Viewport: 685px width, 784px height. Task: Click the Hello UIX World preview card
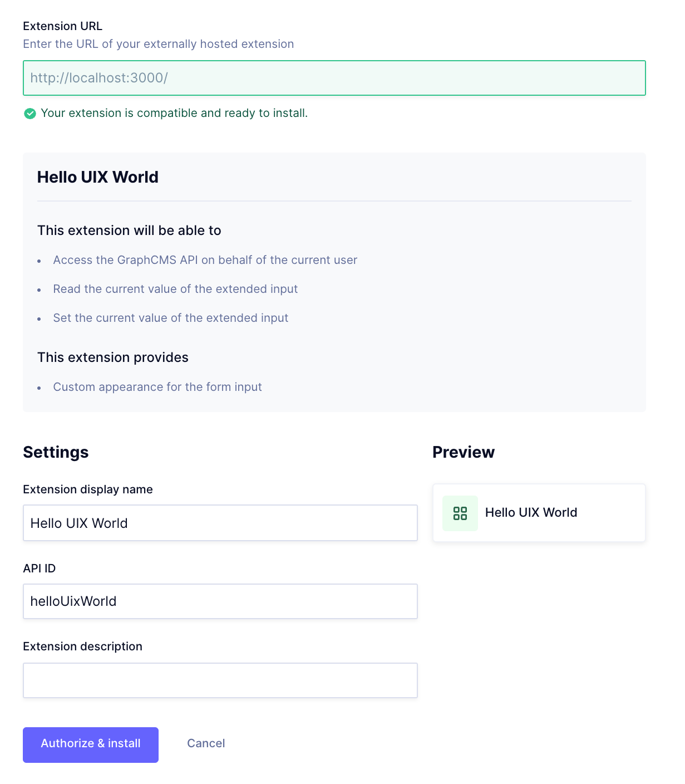tap(539, 513)
